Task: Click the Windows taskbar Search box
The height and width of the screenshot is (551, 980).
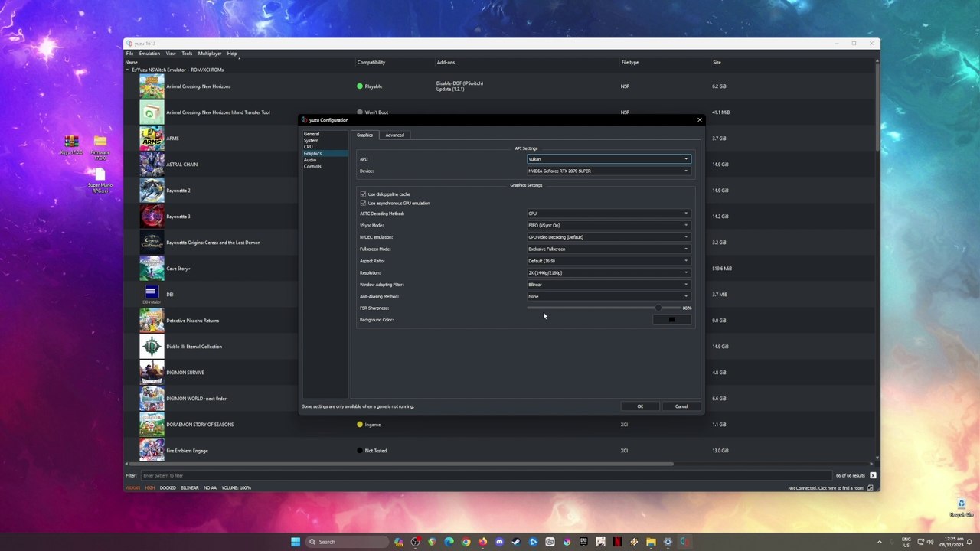Action: (x=347, y=542)
